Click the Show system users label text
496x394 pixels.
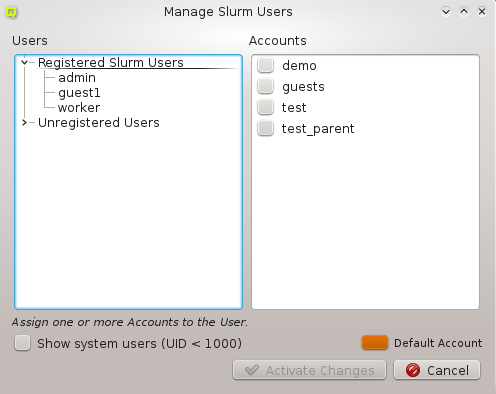pos(139,343)
